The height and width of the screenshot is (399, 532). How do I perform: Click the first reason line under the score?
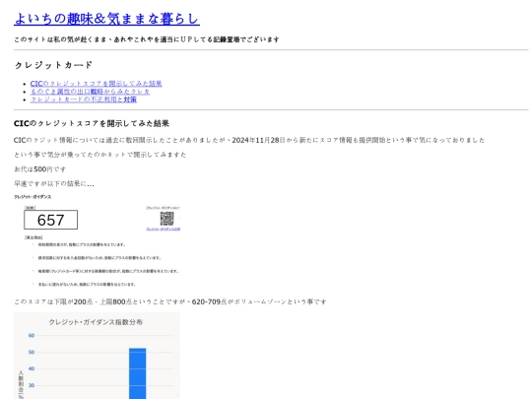82,244
